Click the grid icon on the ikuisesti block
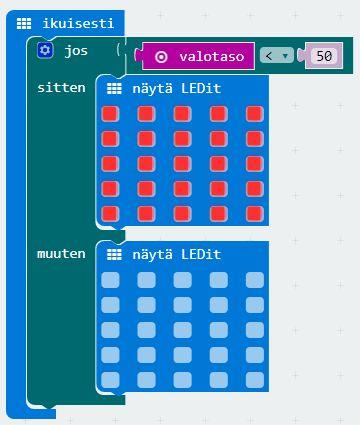360x425 pixels. pos(24,24)
